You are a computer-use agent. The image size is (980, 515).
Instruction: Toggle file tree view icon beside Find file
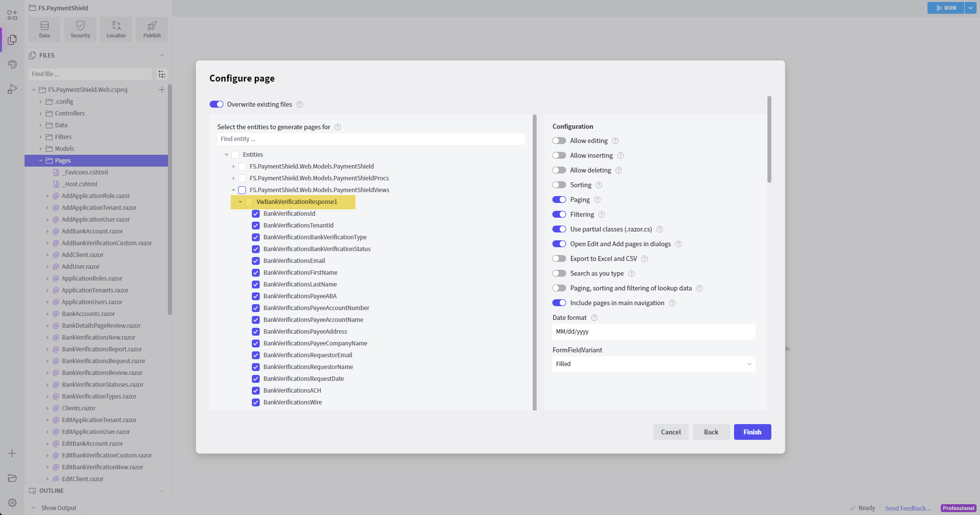pyautogui.click(x=162, y=74)
